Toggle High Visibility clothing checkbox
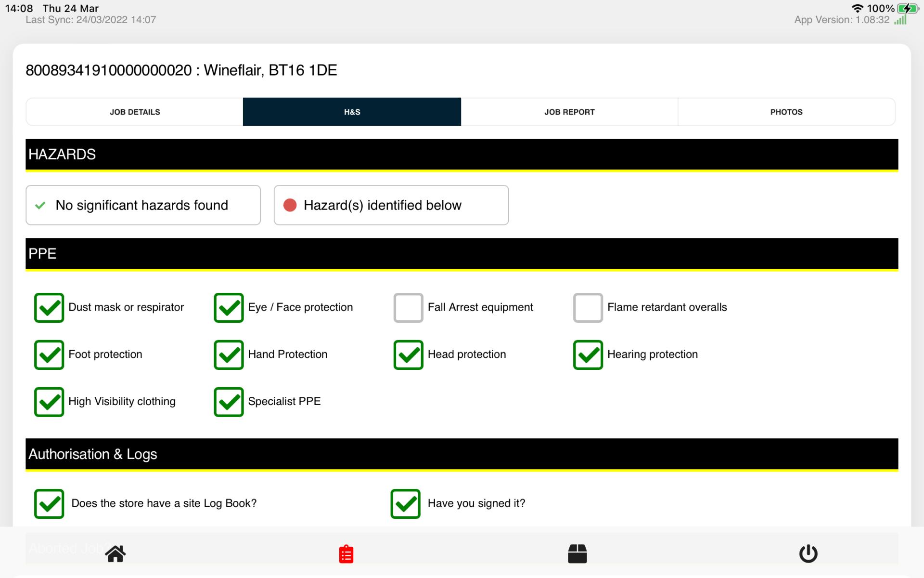 pyautogui.click(x=49, y=402)
